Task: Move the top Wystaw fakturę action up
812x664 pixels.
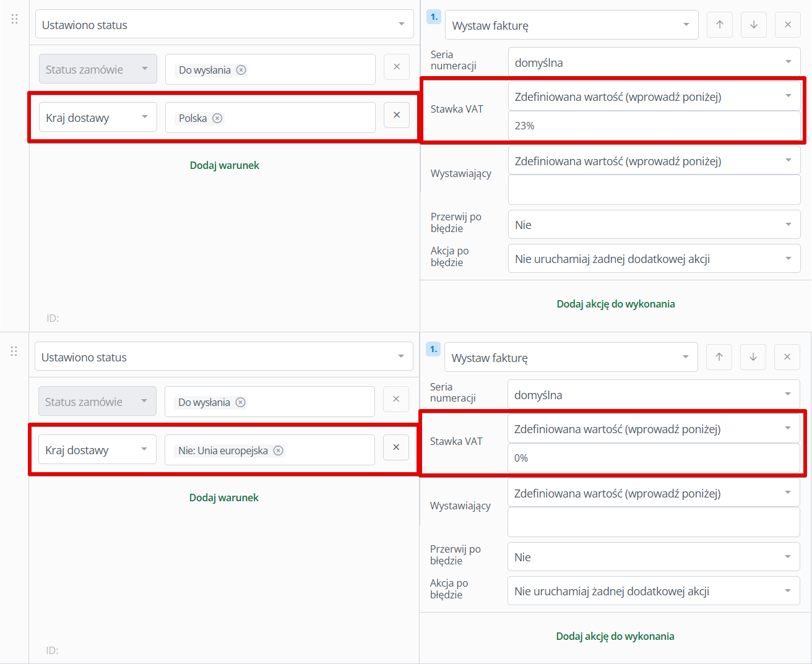Action: pyautogui.click(x=720, y=25)
